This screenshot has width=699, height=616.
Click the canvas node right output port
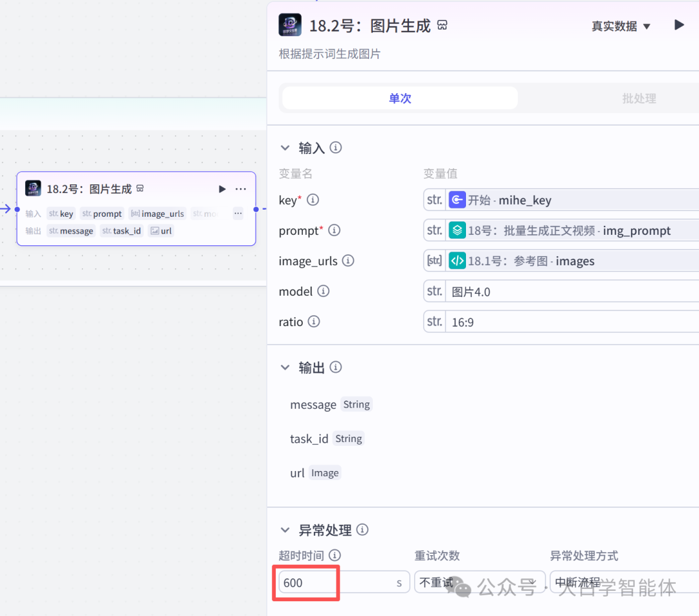click(x=256, y=209)
